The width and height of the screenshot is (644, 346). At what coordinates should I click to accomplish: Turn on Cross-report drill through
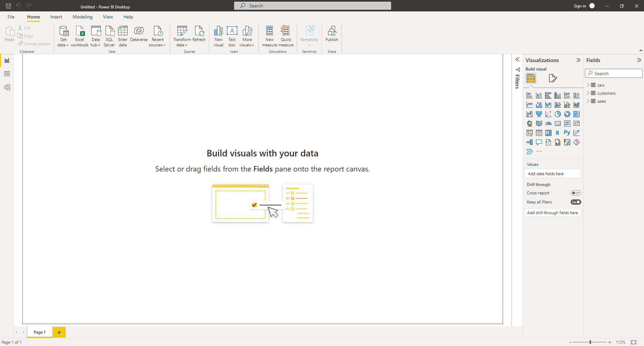point(576,193)
